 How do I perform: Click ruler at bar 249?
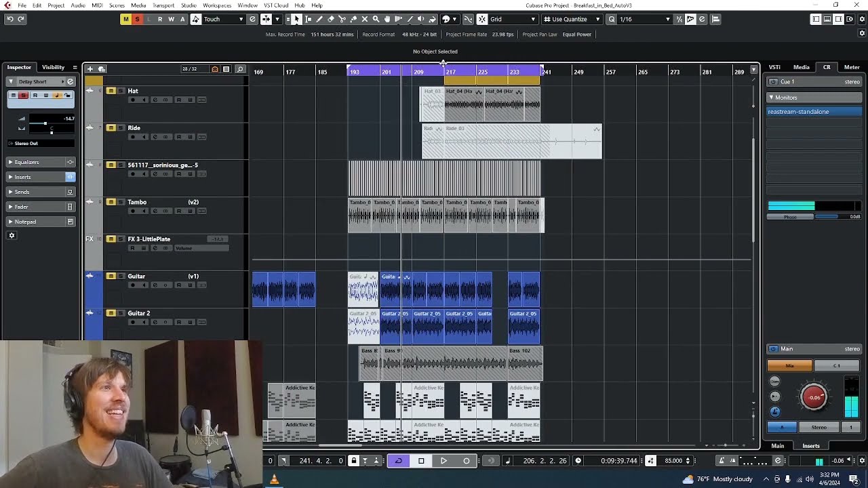[x=578, y=72]
